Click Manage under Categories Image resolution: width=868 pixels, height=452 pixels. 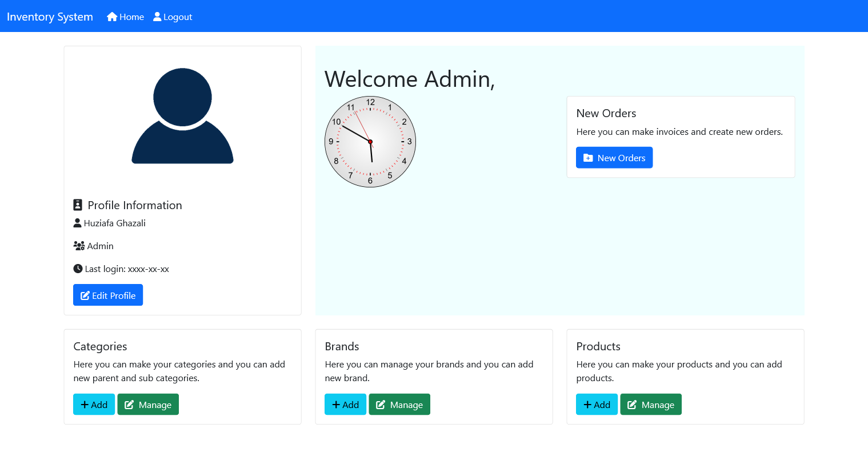point(148,404)
